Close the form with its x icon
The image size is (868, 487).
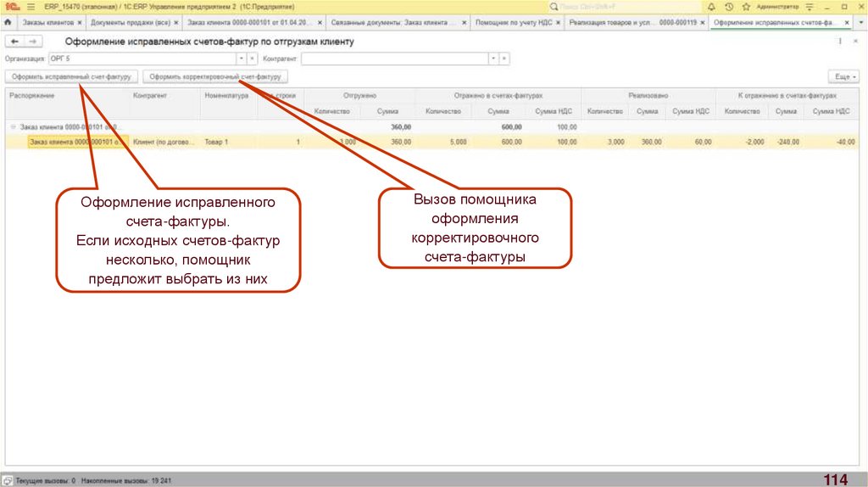click(x=855, y=42)
